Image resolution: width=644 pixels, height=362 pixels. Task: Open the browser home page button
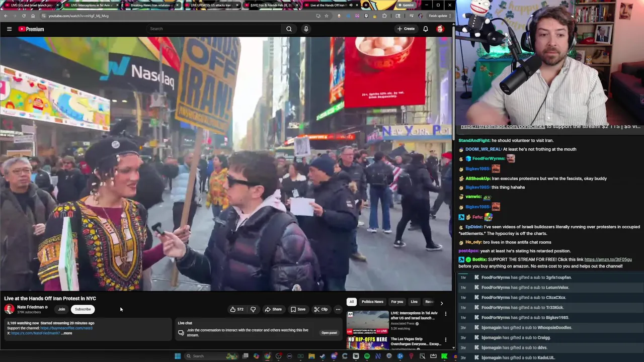pos(33,16)
